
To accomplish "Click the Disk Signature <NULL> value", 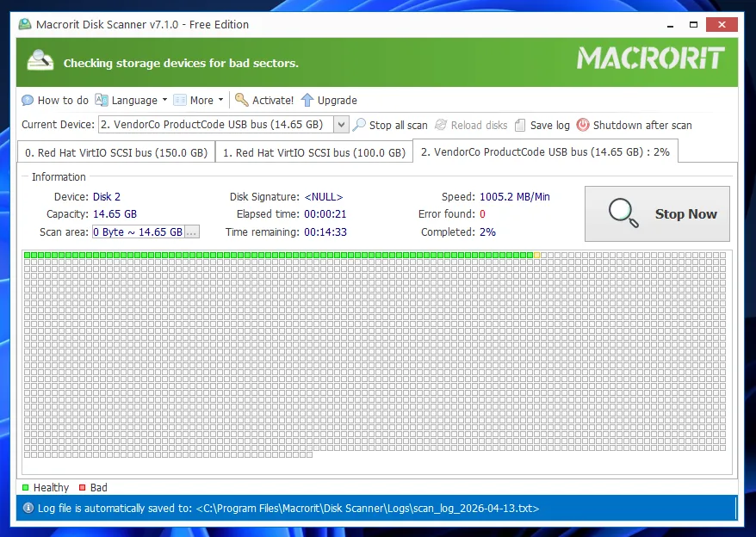I will 324,197.
